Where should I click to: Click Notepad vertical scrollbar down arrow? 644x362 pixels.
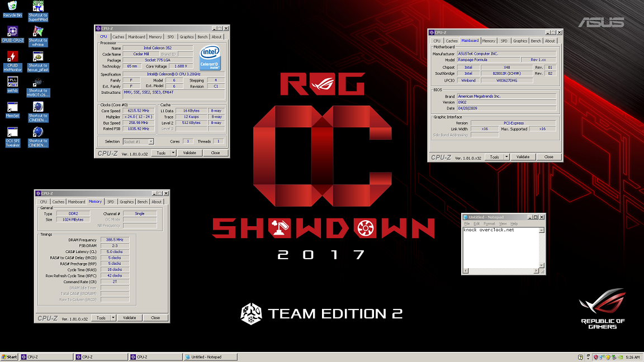[542, 265]
